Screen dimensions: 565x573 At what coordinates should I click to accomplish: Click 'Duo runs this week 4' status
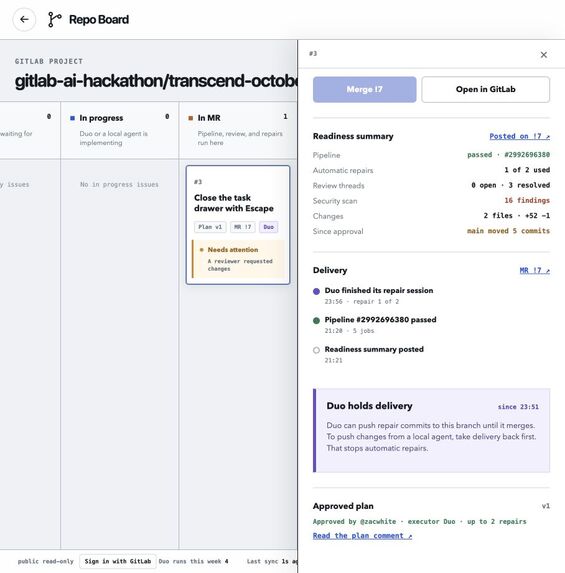[193, 561]
